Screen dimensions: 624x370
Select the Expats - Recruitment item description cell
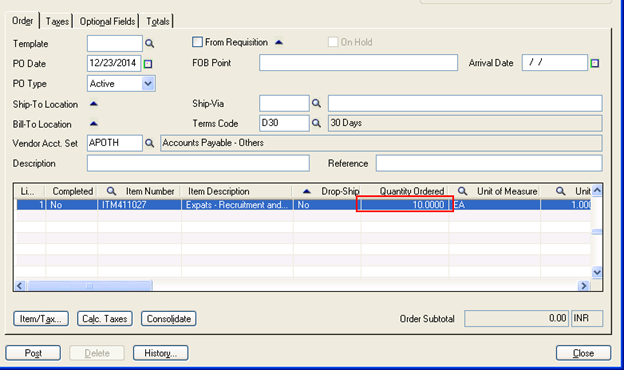(x=238, y=204)
